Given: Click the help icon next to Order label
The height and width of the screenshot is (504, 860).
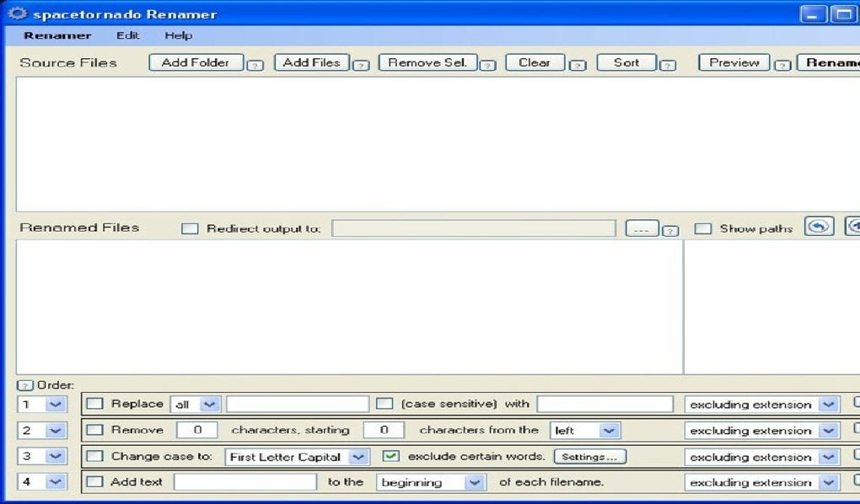Looking at the screenshot, I should [x=25, y=385].
